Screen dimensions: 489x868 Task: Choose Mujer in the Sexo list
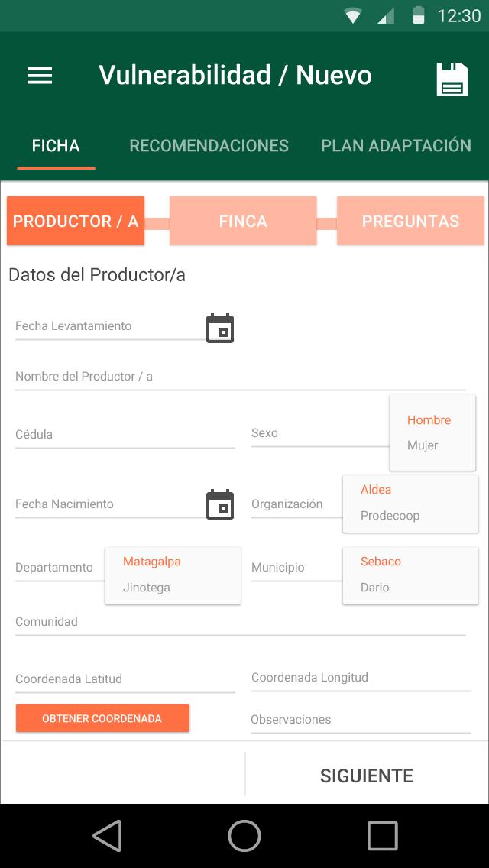point(423,445)
